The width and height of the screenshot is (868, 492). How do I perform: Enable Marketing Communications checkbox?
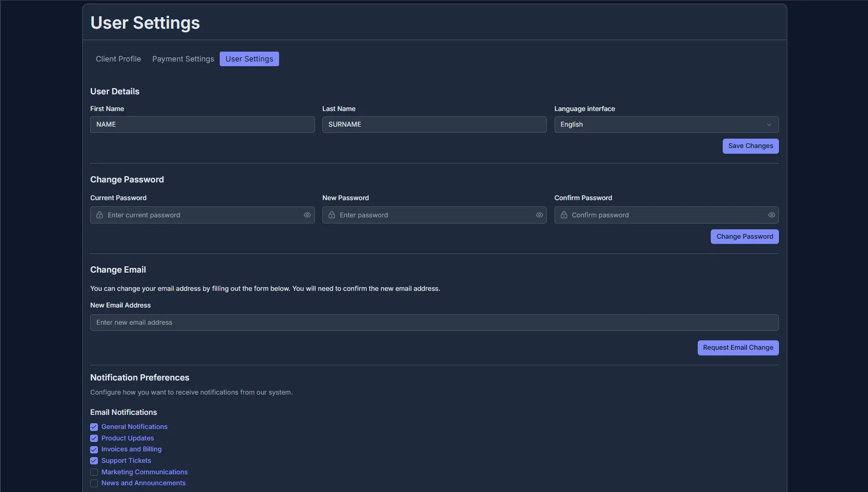94,472
